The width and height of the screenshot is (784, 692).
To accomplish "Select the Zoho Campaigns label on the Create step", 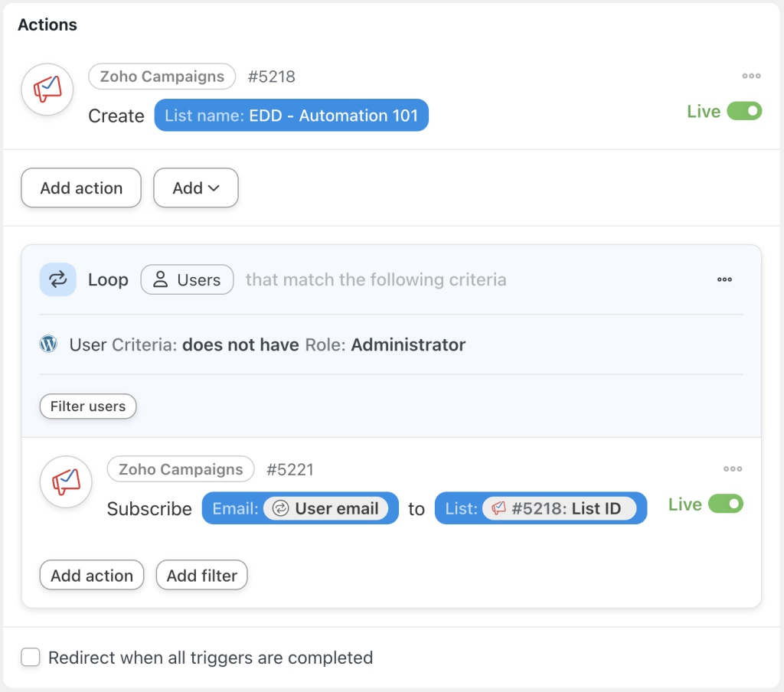I will tap(162, 77).
